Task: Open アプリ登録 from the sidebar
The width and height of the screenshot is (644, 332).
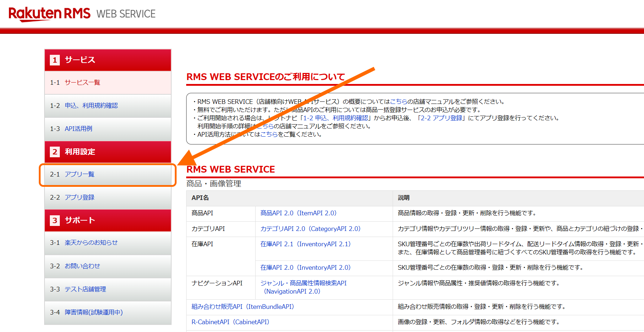Action: pos(79,197)
